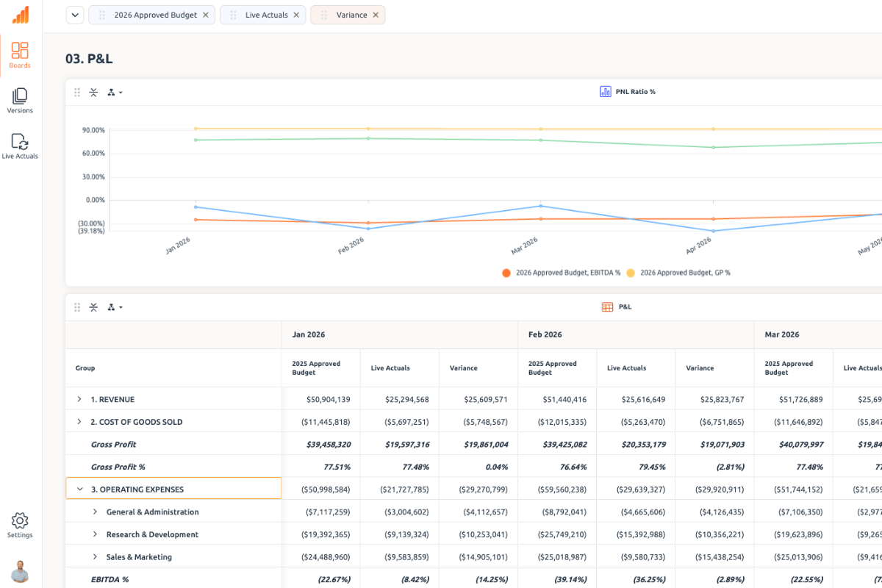Expand the 1. REVENUE row
The height and width of the screenshot is (588, 882).
click(79, 399)
